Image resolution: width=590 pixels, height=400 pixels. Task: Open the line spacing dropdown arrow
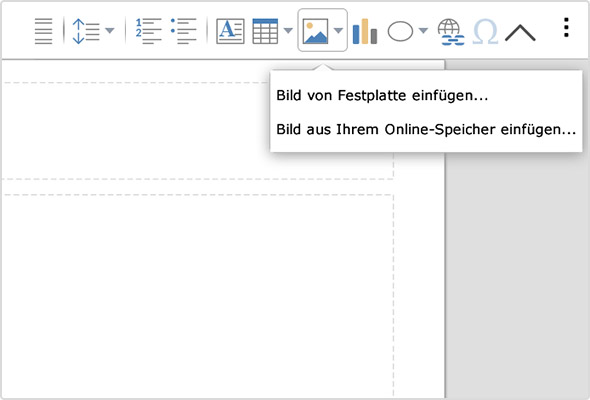pos(109,30)
